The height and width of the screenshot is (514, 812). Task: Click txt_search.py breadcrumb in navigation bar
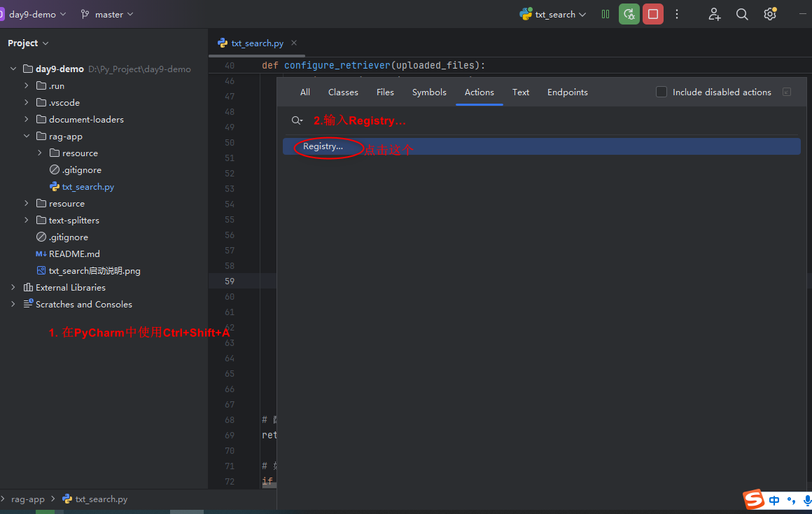[101, 499]
